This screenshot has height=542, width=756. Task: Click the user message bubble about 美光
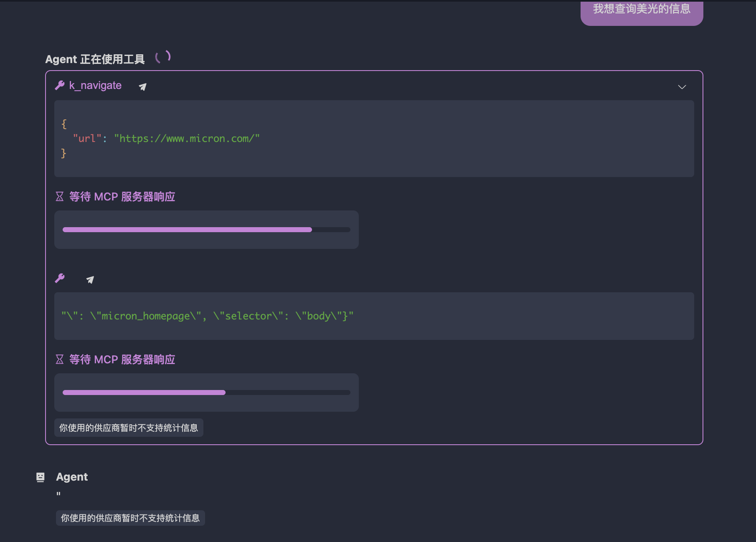pyautogui.click(x=642, y=10)
